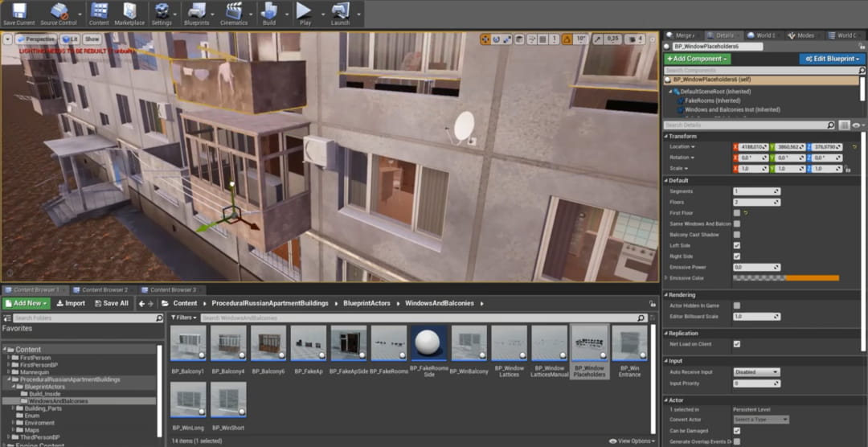Click the Save Current toolbar icon
This screenshot has height=447, width=868.
tap(18, 12)
